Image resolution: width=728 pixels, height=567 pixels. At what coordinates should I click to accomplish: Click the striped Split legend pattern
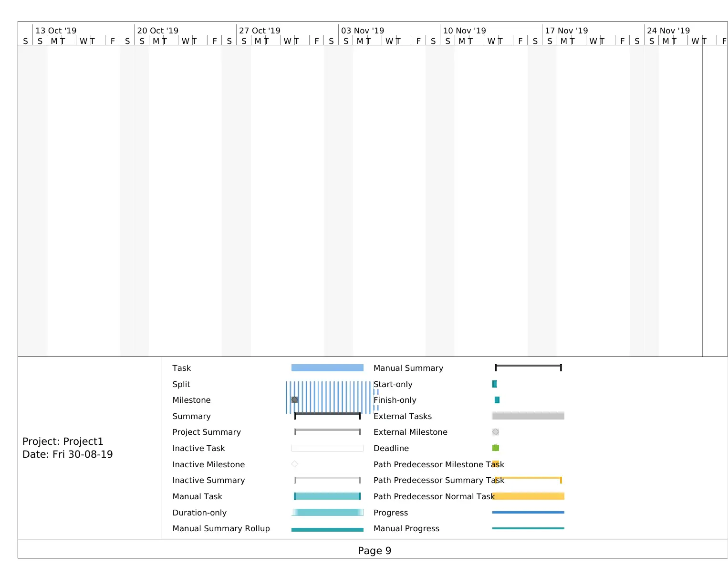pyautogui.click(x=333, y=397)
